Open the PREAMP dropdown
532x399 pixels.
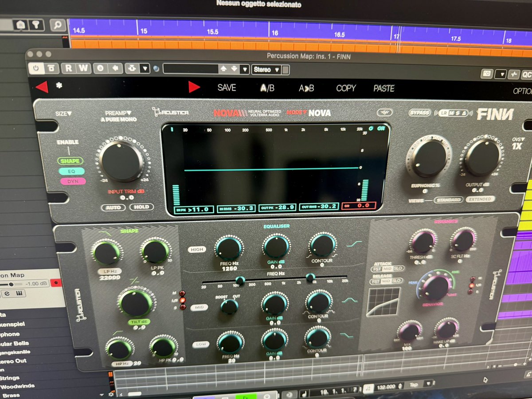point(118,113)
